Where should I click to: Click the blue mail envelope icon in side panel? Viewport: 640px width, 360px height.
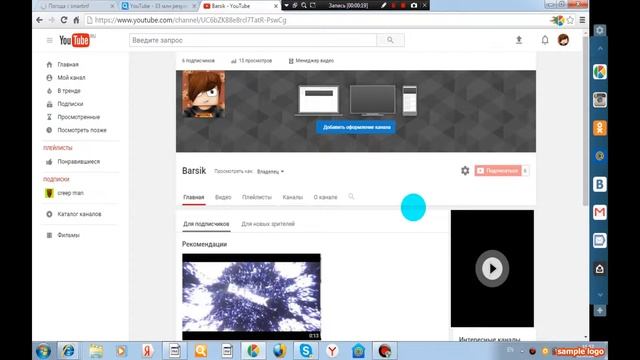[x=600, y=240]
